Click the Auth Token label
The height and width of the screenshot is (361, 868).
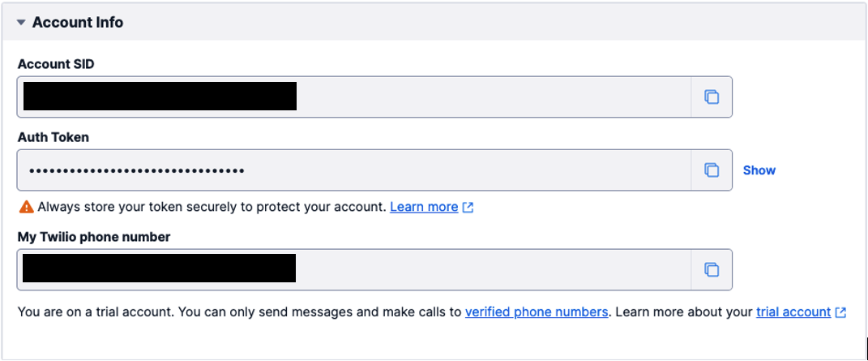coord(53,137)
